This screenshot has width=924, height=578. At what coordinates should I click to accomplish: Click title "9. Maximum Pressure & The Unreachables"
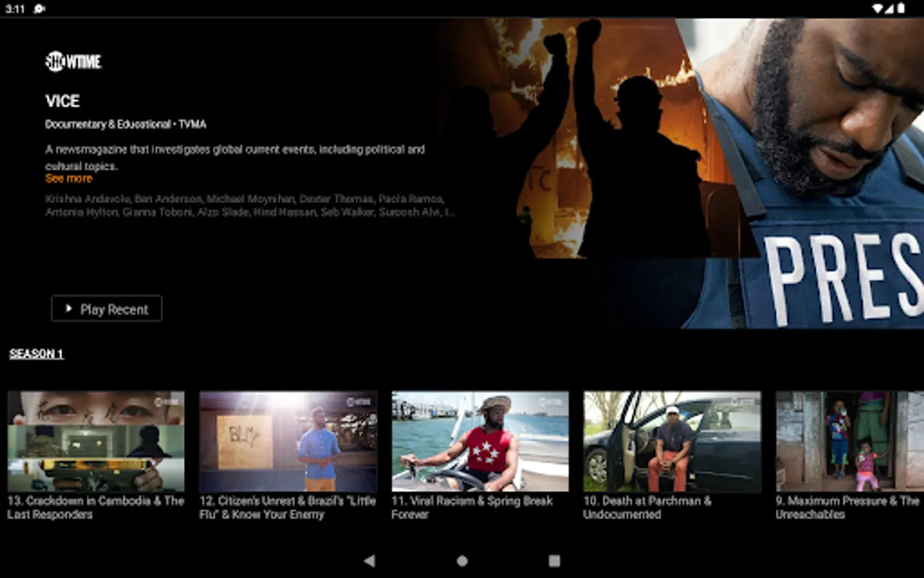pos(848,507)
